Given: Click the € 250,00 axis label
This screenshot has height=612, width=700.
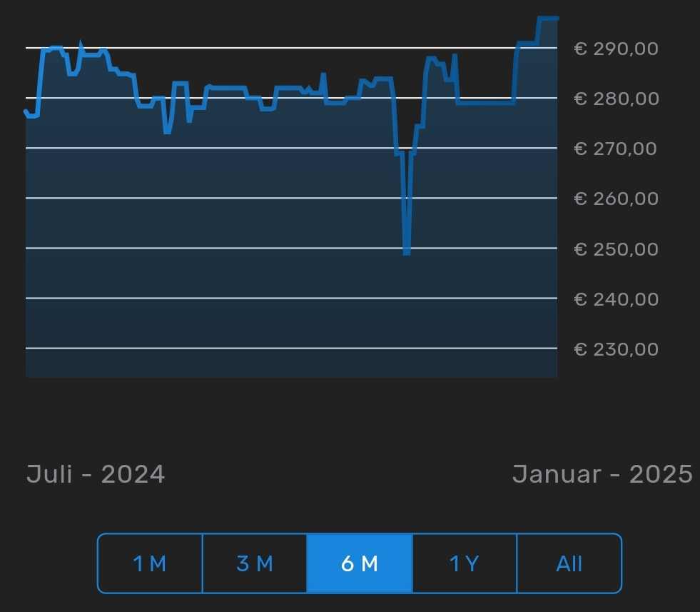Looking at the screenshot, I should click(x=616, y=249).
